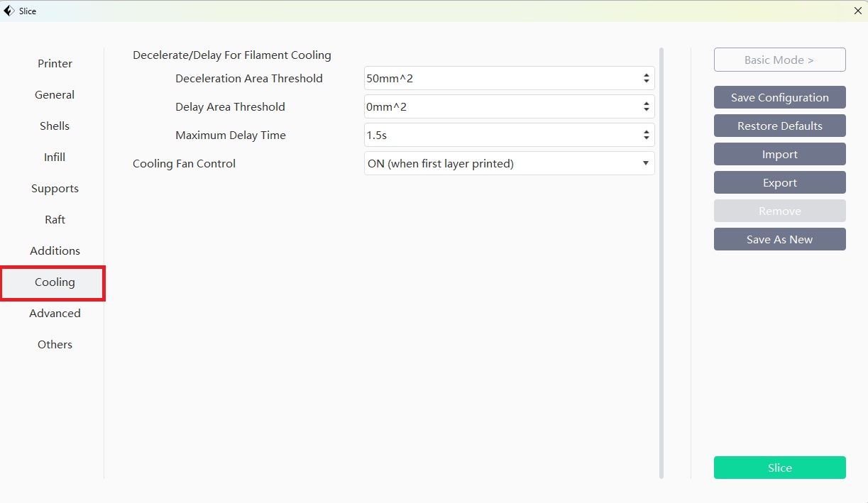Click the Deceleration Area Threshold value field
868x503 pixels.
pos(497,78)
